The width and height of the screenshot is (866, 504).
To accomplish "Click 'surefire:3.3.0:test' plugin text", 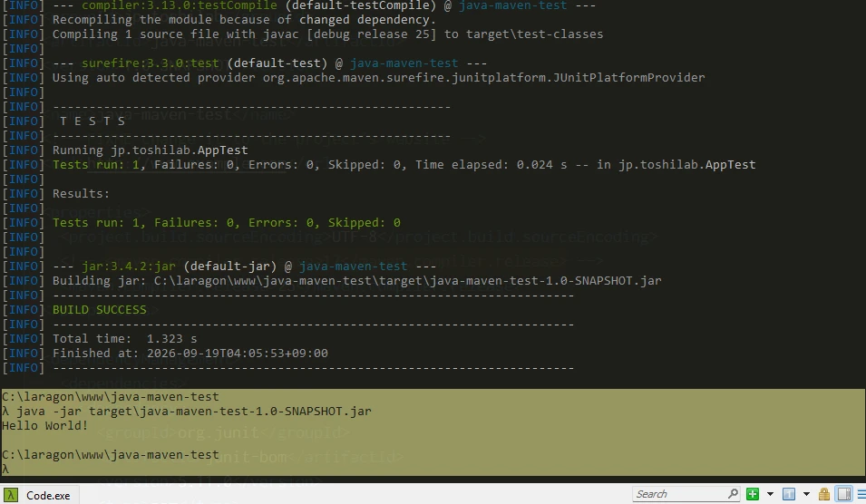I will [x=150, y=63].
